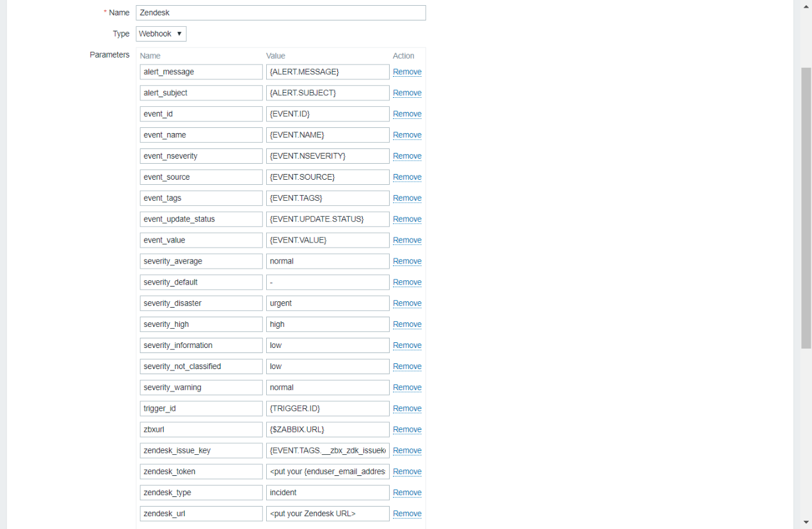Remove the severity_disaster parameter
812x529 pixels.
[407, 303]
